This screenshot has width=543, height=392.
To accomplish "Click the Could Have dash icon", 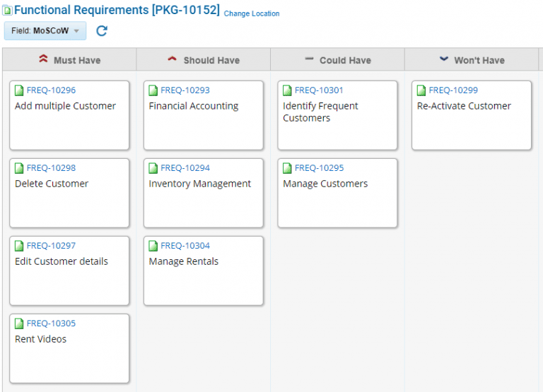I will (x=309, y=59).
